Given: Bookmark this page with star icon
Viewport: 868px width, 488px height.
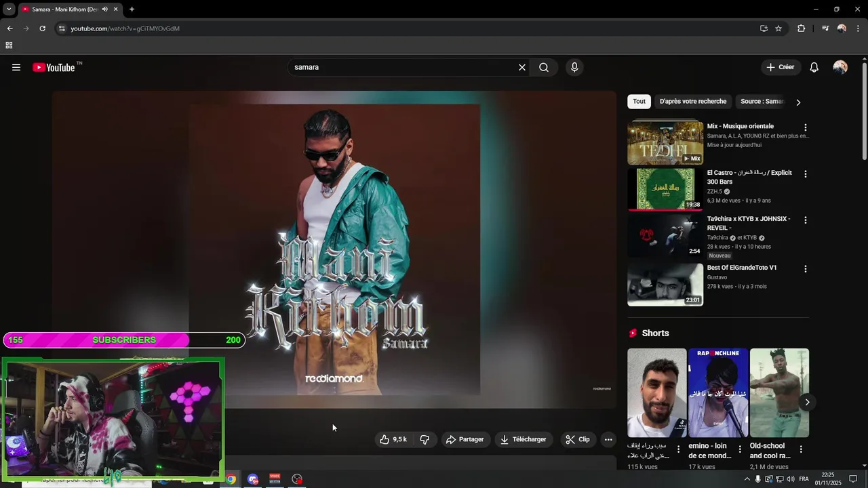Looking at the screenshot, I should tap(778, 28).
